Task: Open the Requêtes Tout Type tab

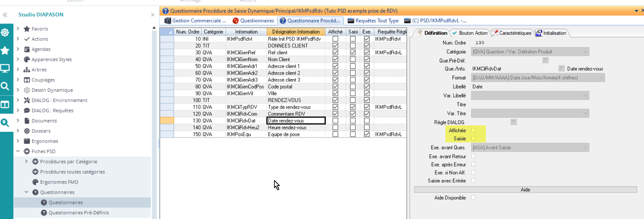Action: [x=373, y=21]
